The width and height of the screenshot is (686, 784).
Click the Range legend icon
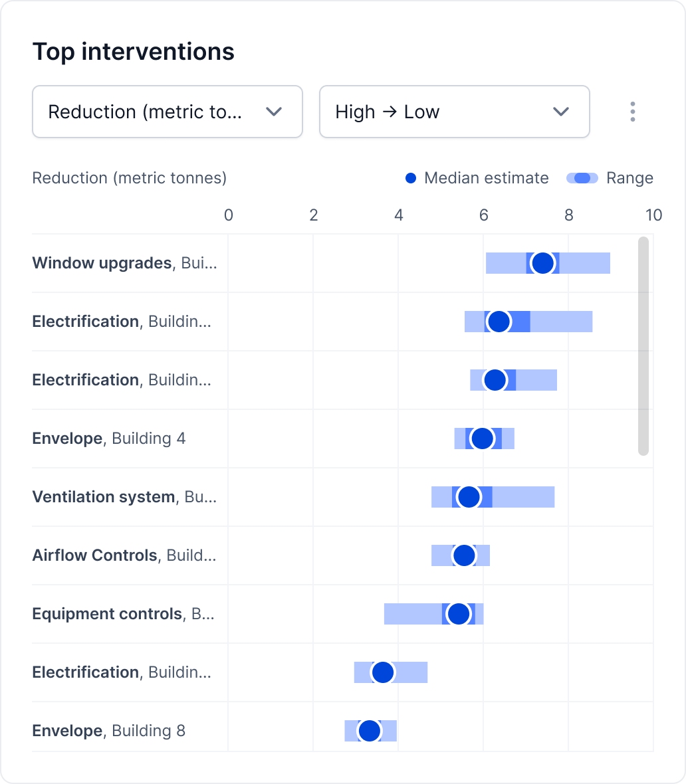click(x=582, y=178)
